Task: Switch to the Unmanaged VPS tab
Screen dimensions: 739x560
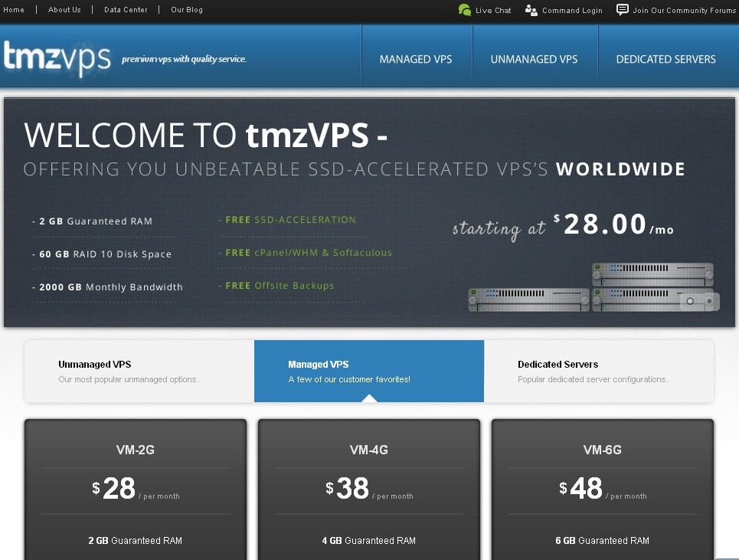Action: coord(139,372)
